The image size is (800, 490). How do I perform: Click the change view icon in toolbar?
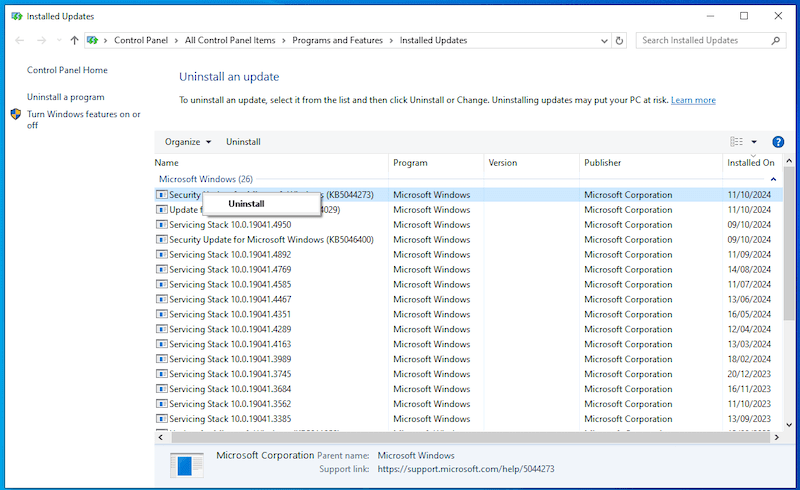[737, 142]
